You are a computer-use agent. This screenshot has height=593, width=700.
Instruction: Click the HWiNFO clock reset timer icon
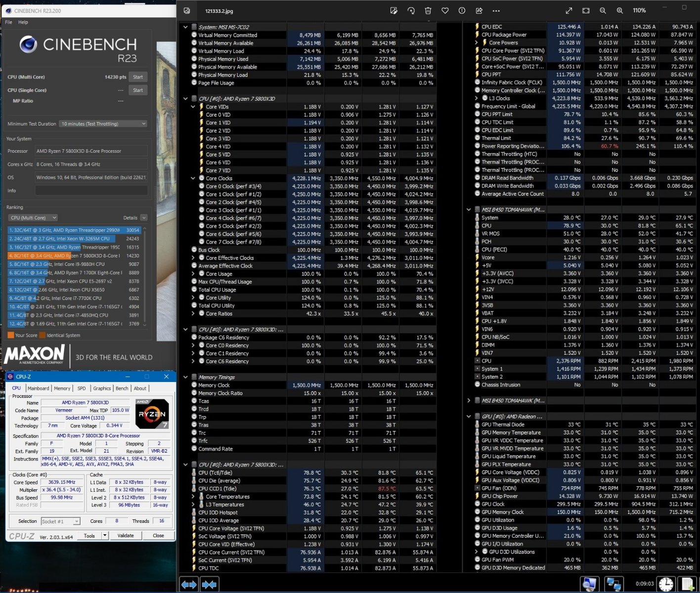666,584
